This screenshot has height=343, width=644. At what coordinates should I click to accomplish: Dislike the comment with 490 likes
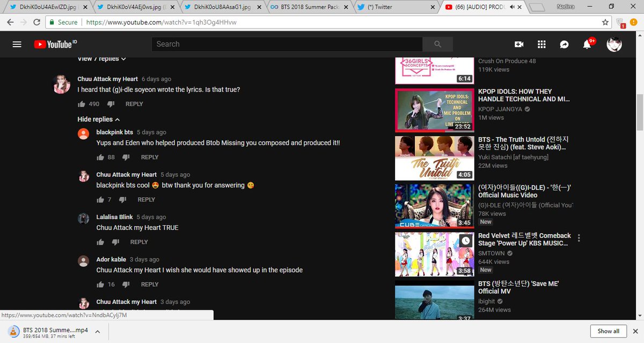pyautogui.click(x=111, y=104)
